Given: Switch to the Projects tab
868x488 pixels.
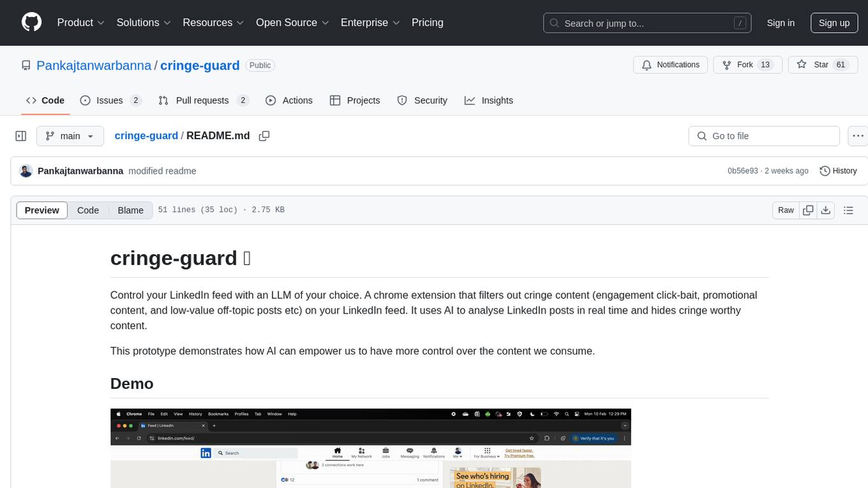Looking at the screenshot, I should [355, 100].
